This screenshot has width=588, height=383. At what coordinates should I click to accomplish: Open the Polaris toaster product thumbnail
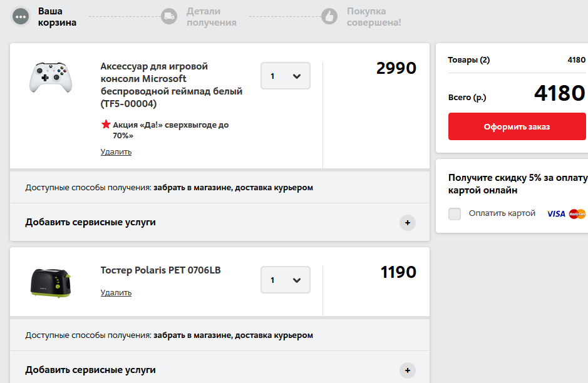(x=51, y=283)
